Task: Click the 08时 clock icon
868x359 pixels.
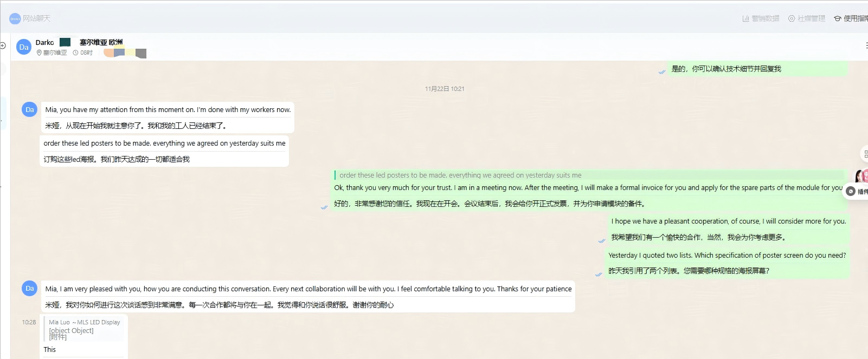Action: click(x=76, y=53)
